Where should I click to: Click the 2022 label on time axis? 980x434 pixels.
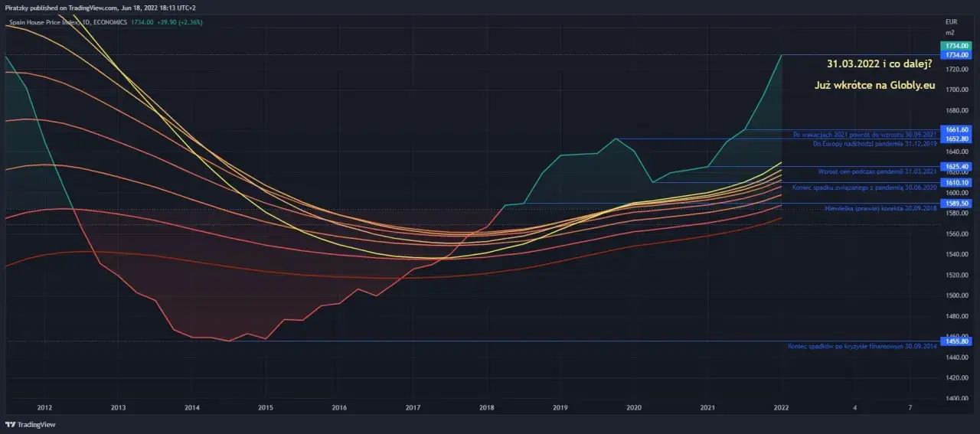tap(782, 408)
